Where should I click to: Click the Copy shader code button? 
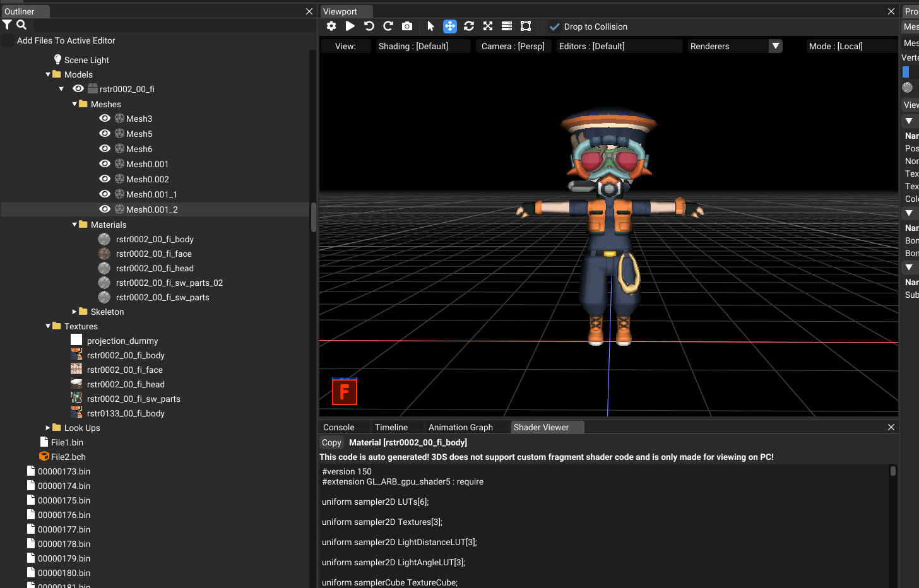point(331,442)
